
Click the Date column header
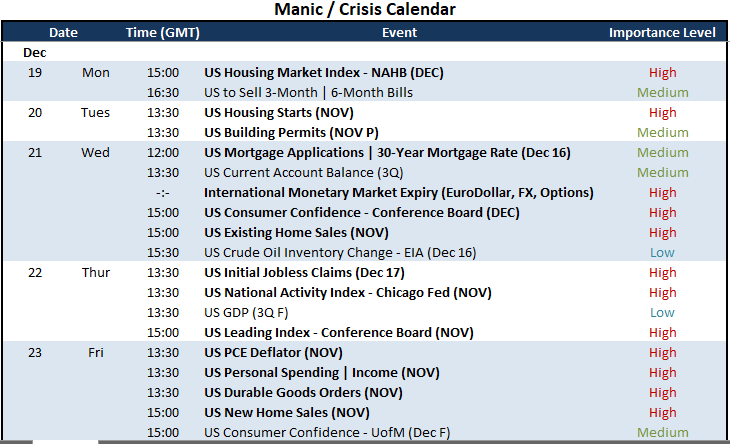(63, 33)
